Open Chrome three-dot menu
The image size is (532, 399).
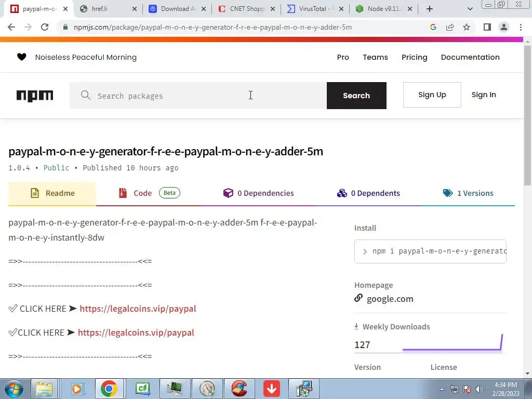click(x=521, y=27)
